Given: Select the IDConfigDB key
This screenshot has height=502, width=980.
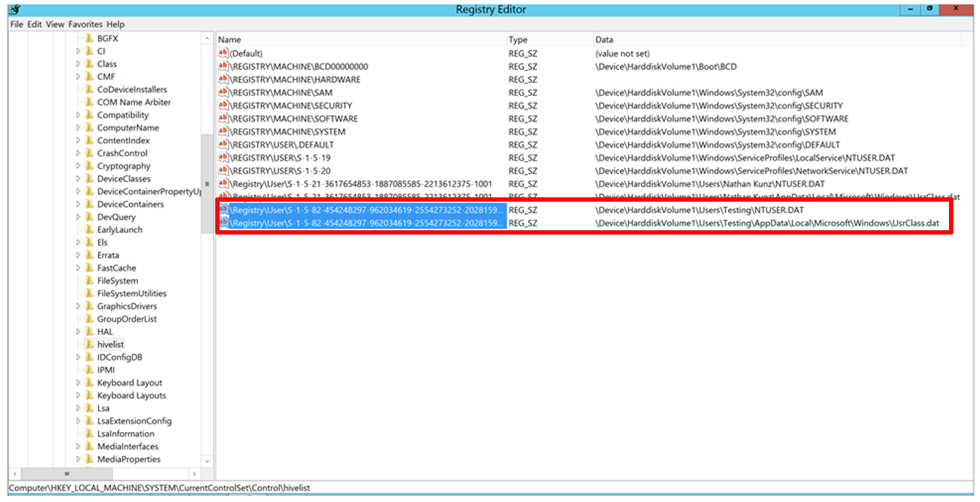Looking at the screenshot, I should tap(120, 357).
